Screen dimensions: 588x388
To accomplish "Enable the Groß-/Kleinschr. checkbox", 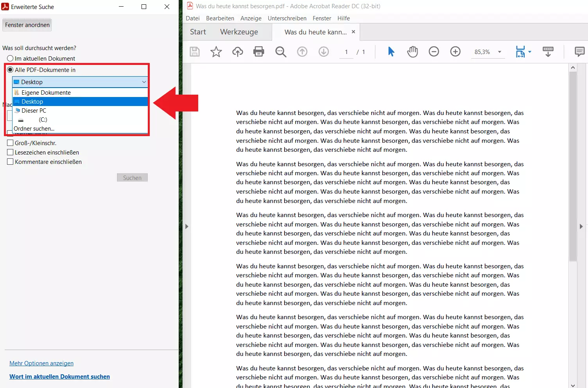I will (x=11, y=143).
